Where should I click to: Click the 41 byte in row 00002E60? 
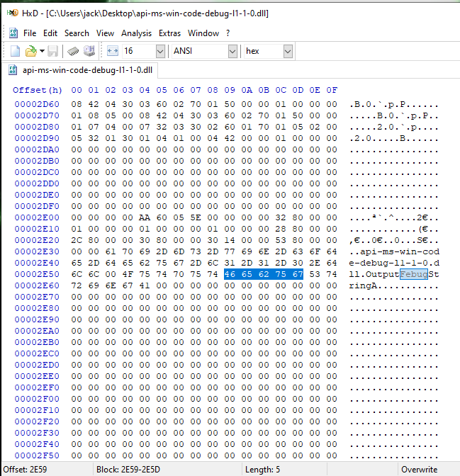[145, 285]
